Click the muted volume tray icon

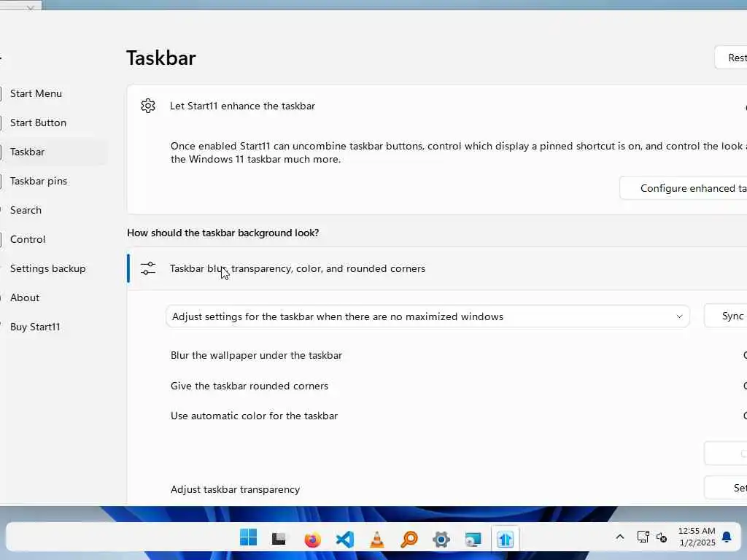tap(662, 537)
